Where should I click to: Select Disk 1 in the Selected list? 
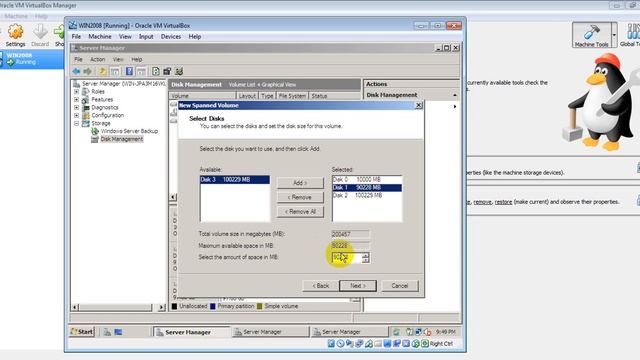click(x=367, y=188)
